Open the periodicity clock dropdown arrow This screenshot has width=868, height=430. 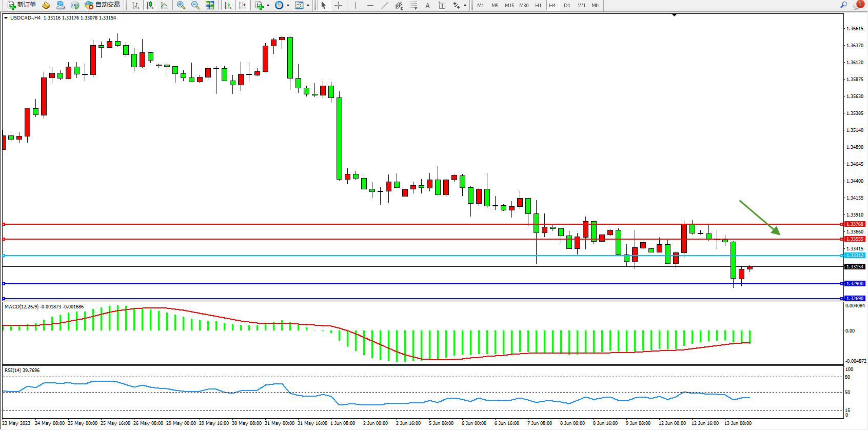click(x=288, y=5)
